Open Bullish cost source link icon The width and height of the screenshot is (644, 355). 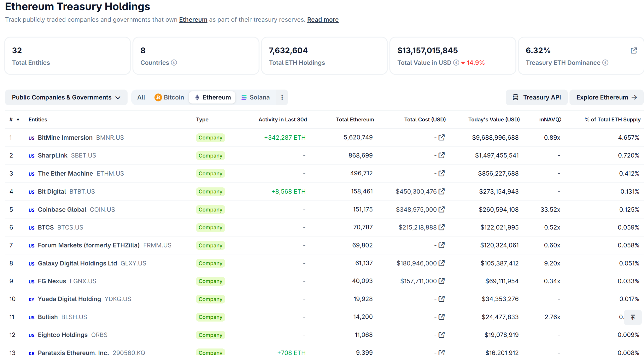click(441, 317)
